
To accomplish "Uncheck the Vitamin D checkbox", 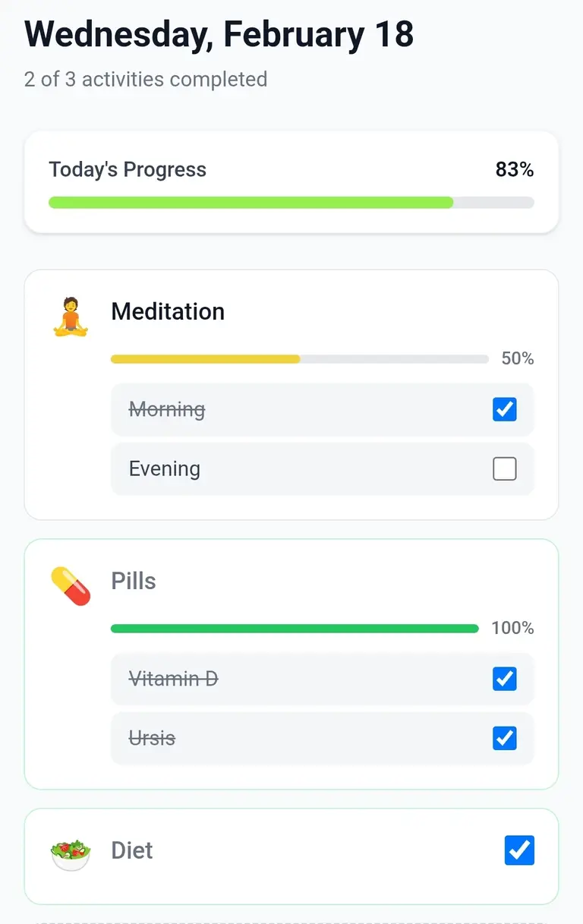I will [x=504, y=679].
